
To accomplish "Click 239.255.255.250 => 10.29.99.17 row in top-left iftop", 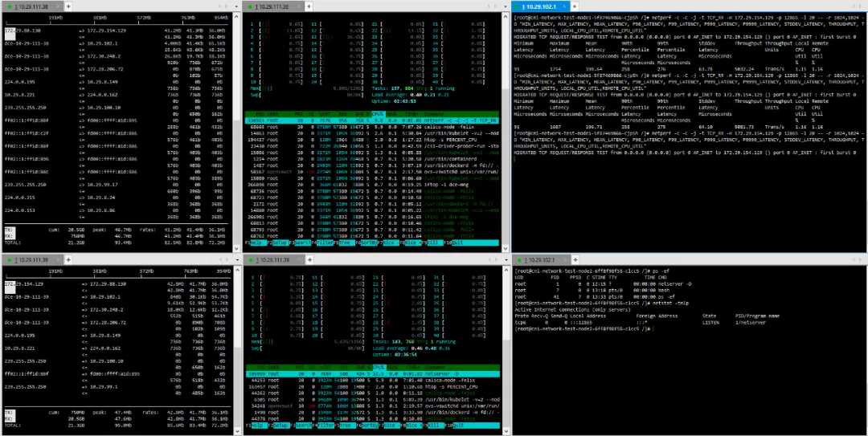I will (x=115, y=185).
